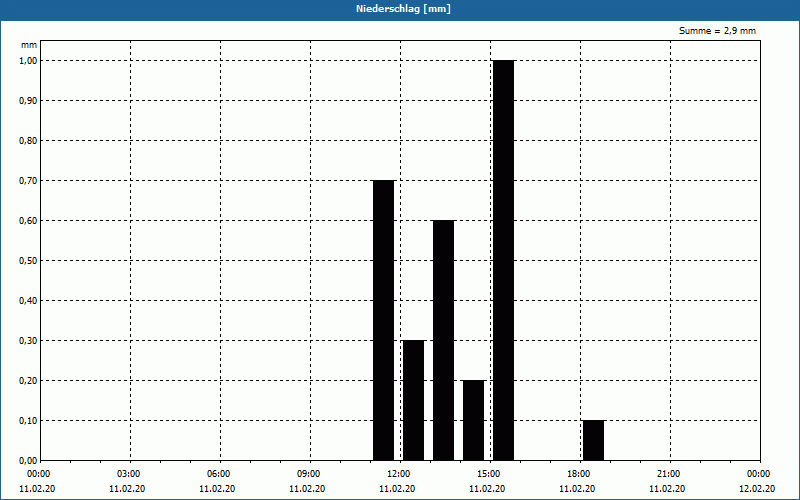
Task: Click the 09:00 time axis label
Action: [x=308, y=474]
